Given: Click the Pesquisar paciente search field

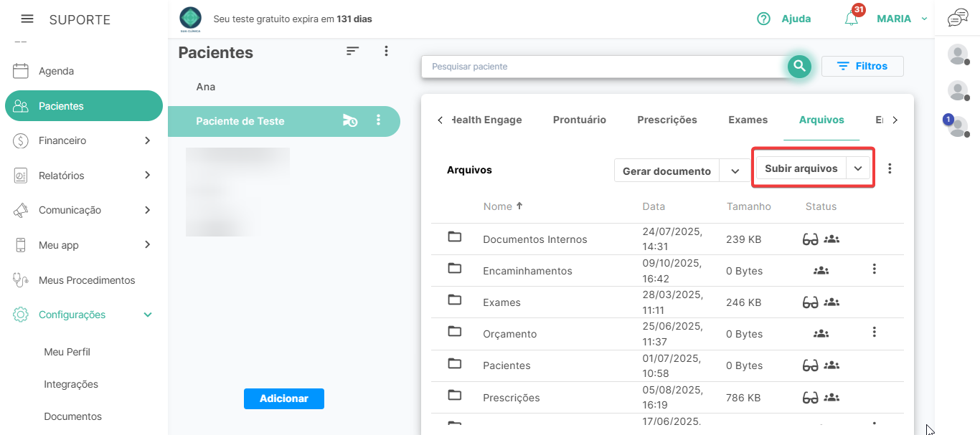Looking at the screenshot, I should [603, 67].
